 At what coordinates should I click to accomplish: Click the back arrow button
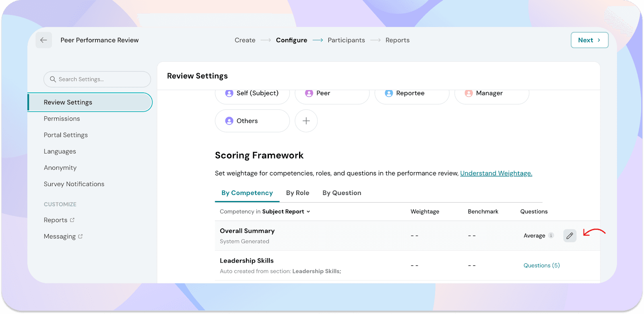coord(43,40)
